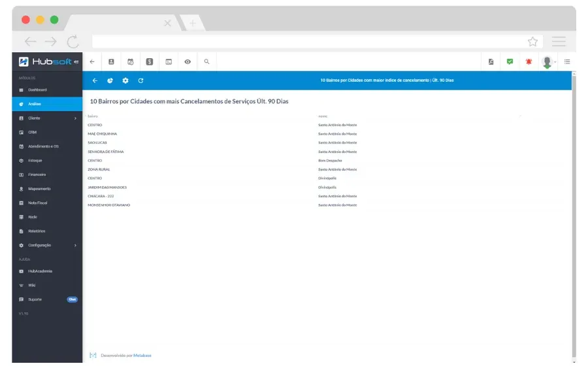Click the pie chart icon in blue bar
This screenshot has width=588, height=368.
pyautogui.click(x=110, y=80)
